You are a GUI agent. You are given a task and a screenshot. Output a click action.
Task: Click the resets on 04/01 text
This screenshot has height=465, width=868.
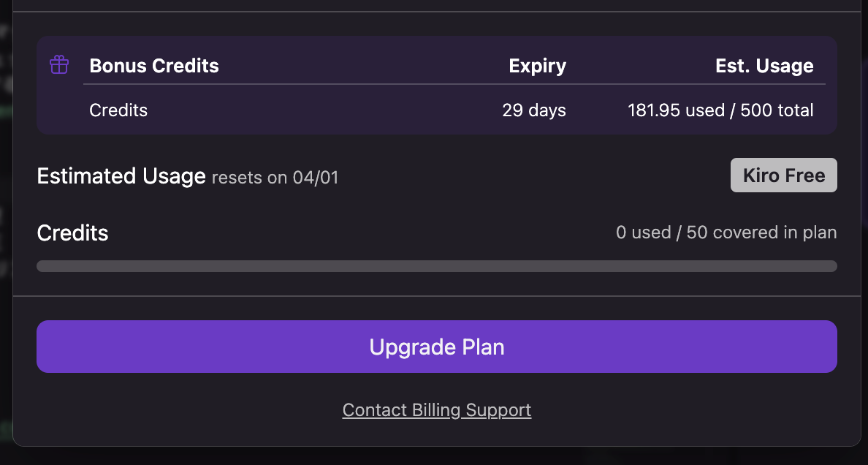tap(275, 178)
